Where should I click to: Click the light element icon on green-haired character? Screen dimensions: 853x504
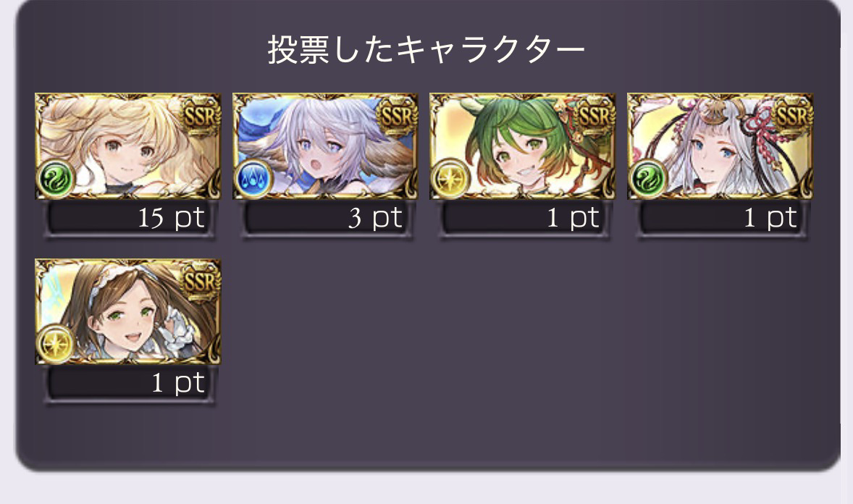pyautogui.click(x=450, y=179)
